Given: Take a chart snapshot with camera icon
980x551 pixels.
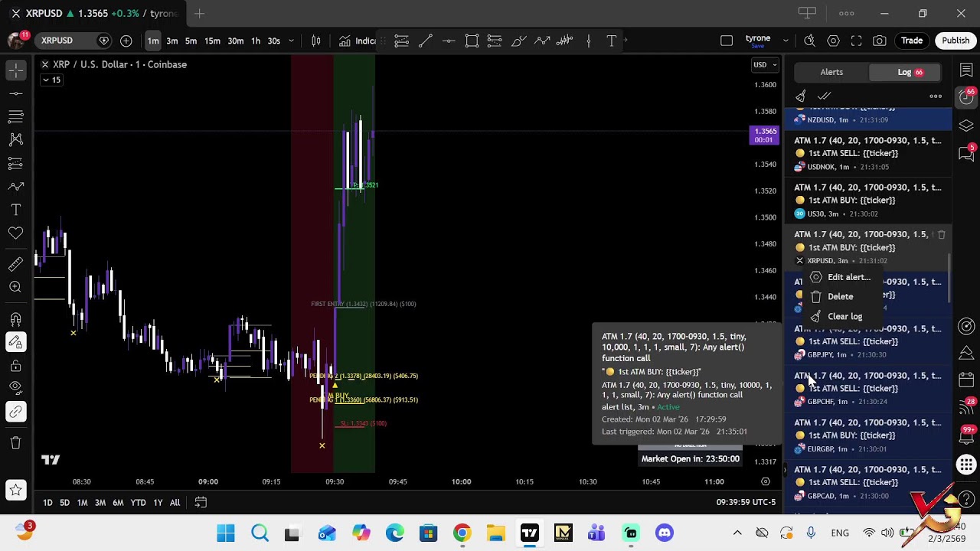Looking at the screenshot, I should coord(880,41).
